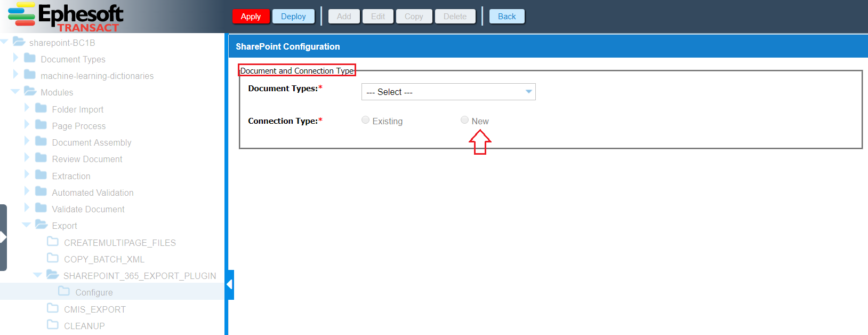Expand the Extraction module arrow

[x=27, y=174]
